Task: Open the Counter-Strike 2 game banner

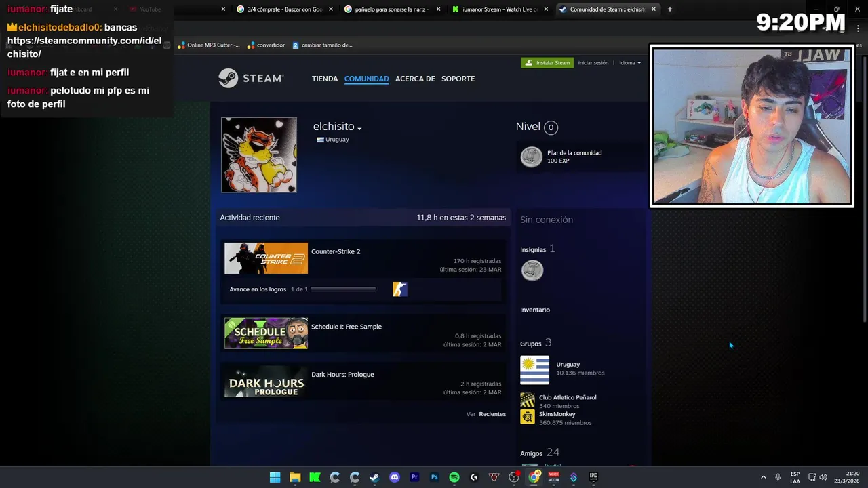Action: pyautogui.click(x=266, y=258)
